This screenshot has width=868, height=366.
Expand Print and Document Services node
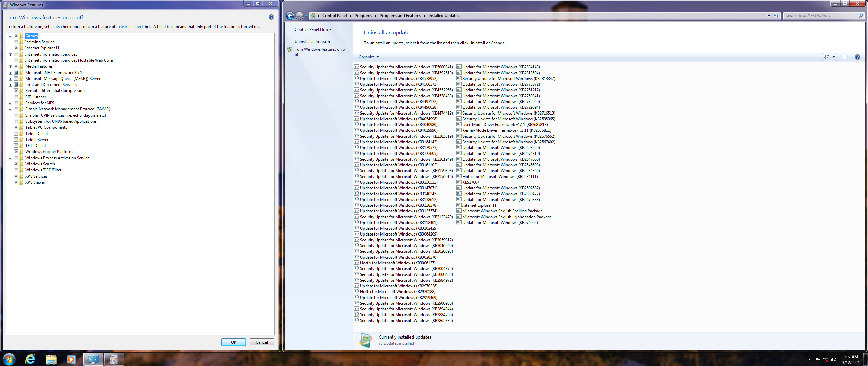(x=10, y=85)
